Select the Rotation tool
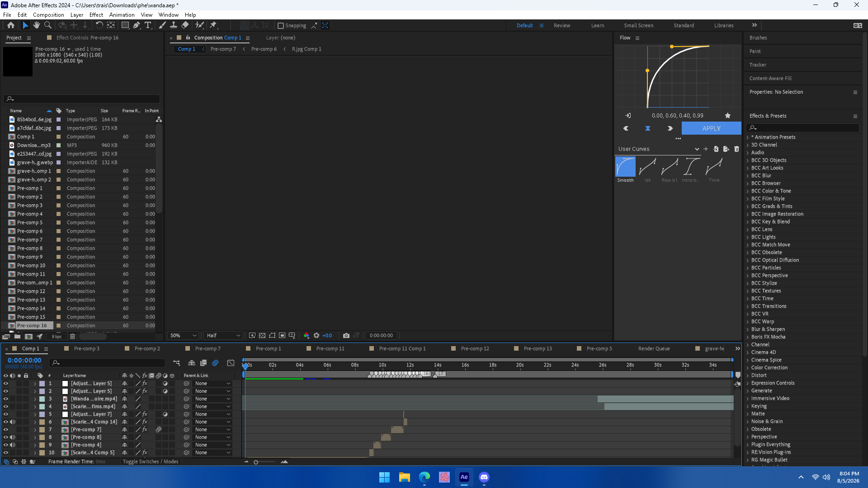This screenshot has height=488, width=868. pyautogui.click(x=99, y=25)
